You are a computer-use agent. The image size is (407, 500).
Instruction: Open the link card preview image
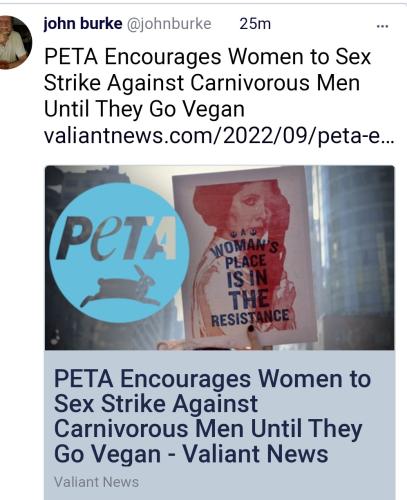(x=220, y=257)
